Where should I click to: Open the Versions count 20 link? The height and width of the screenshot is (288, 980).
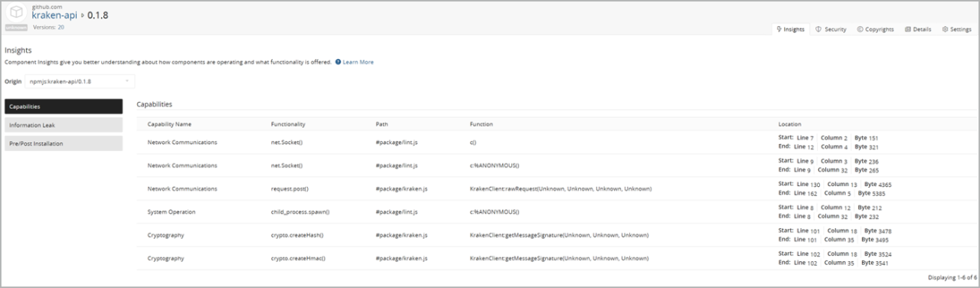coord(60,27)
